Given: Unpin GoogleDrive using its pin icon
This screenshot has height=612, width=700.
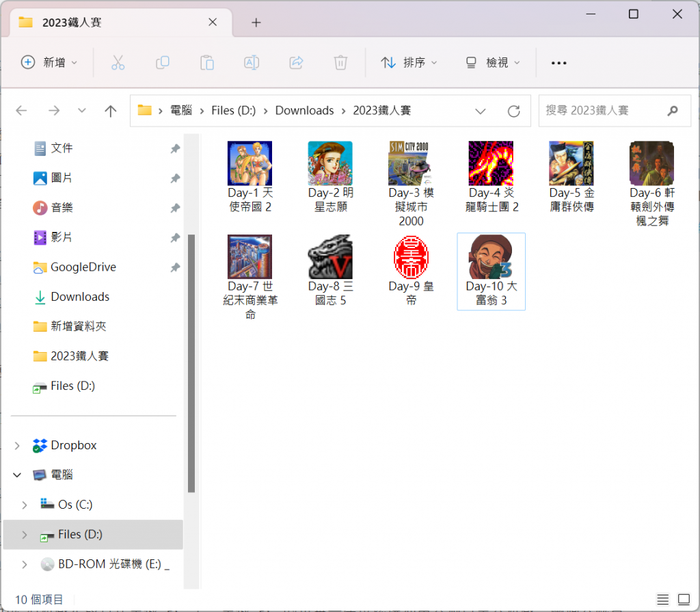Looking at the screenshot, I should (175, 267).
